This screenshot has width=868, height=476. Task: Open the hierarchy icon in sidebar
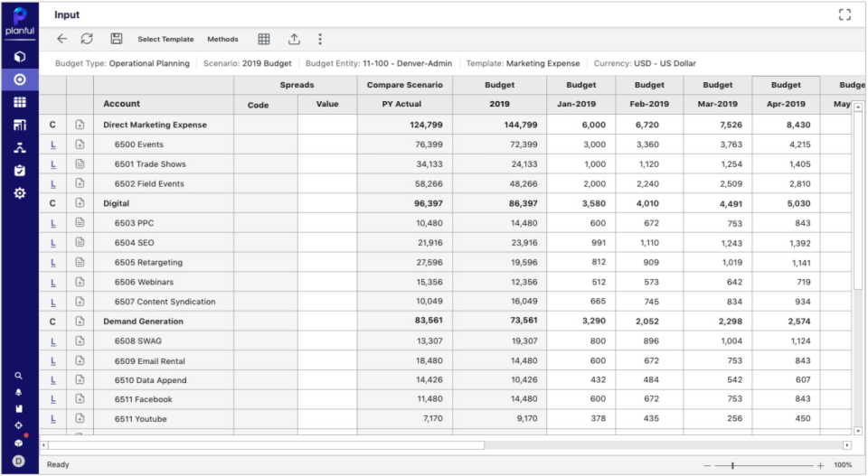point(19,147)
